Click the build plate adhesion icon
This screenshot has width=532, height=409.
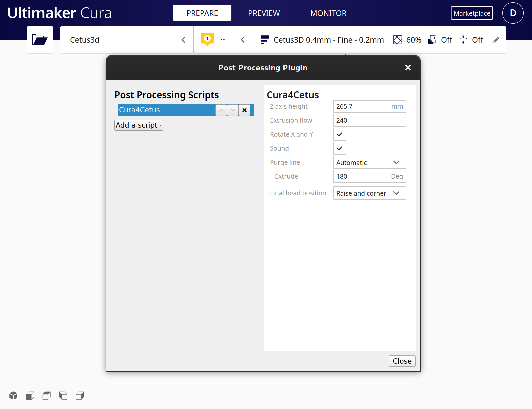(x=463, y=40)
